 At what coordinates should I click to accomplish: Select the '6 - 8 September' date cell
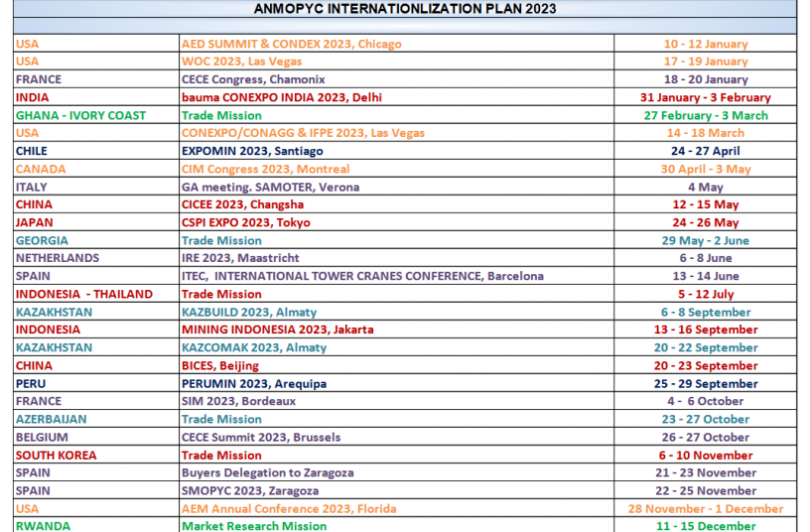[706, 313]
